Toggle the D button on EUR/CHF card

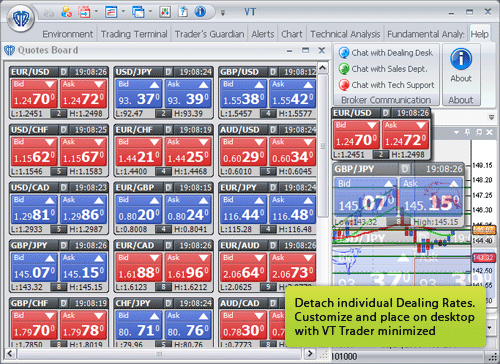[x=168, y=130]
